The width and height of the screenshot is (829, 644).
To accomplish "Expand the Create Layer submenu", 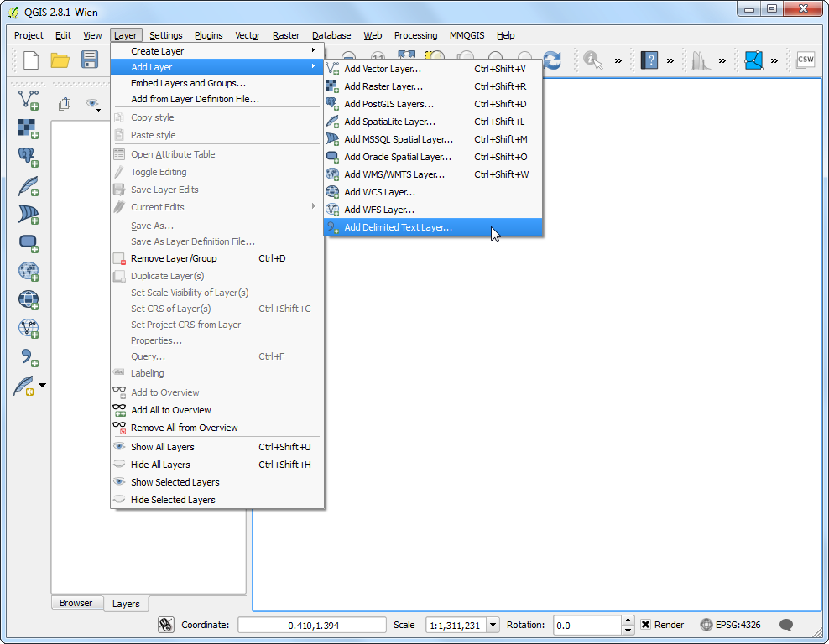I will click(216, 50).
